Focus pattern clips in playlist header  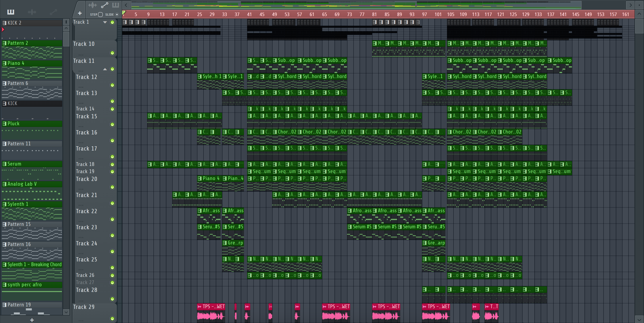point(116,5)
